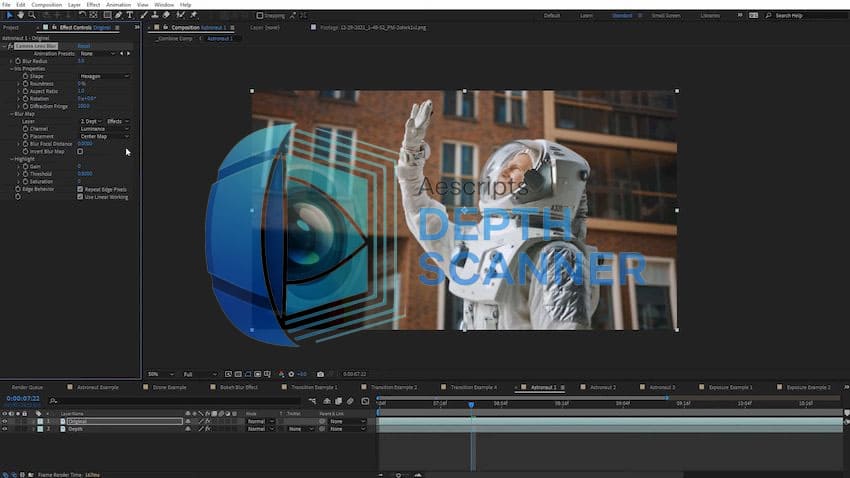Select the Pen tool
The image size is (850, 478).
point(119,15)
